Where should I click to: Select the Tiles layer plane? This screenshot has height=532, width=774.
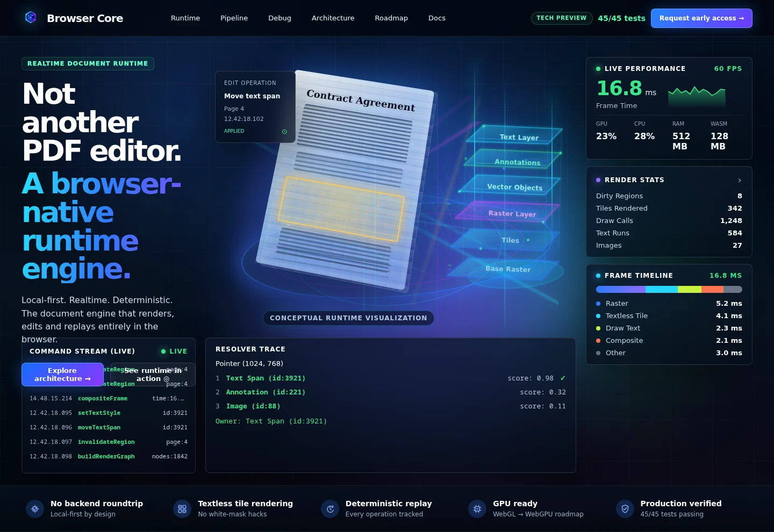(505, 240)
